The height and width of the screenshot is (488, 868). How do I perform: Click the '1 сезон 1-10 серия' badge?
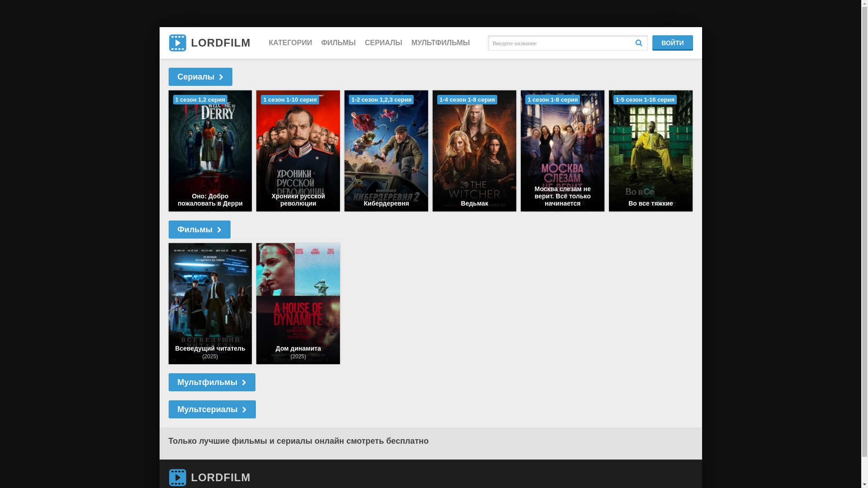pos(290,99)
